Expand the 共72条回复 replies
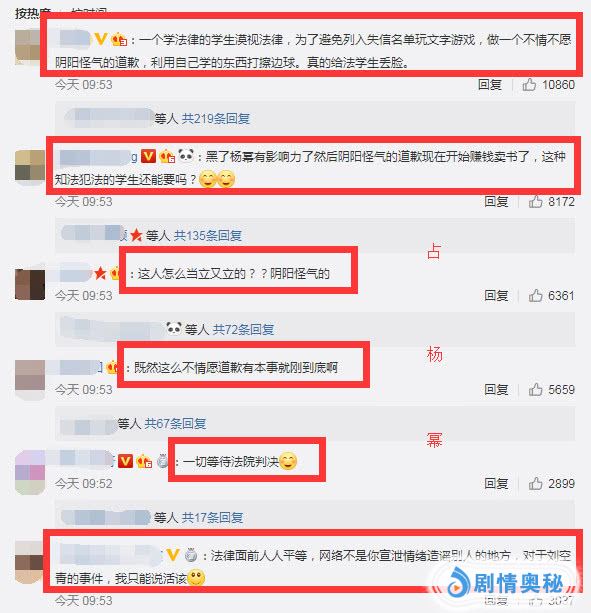This screenshot has height=613, width=591. 243,330
